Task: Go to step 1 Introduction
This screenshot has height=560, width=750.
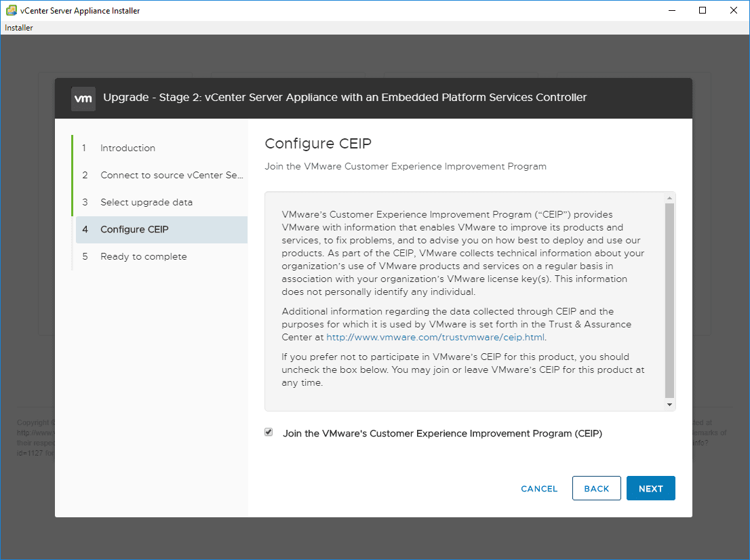Action: click(127, 148)
